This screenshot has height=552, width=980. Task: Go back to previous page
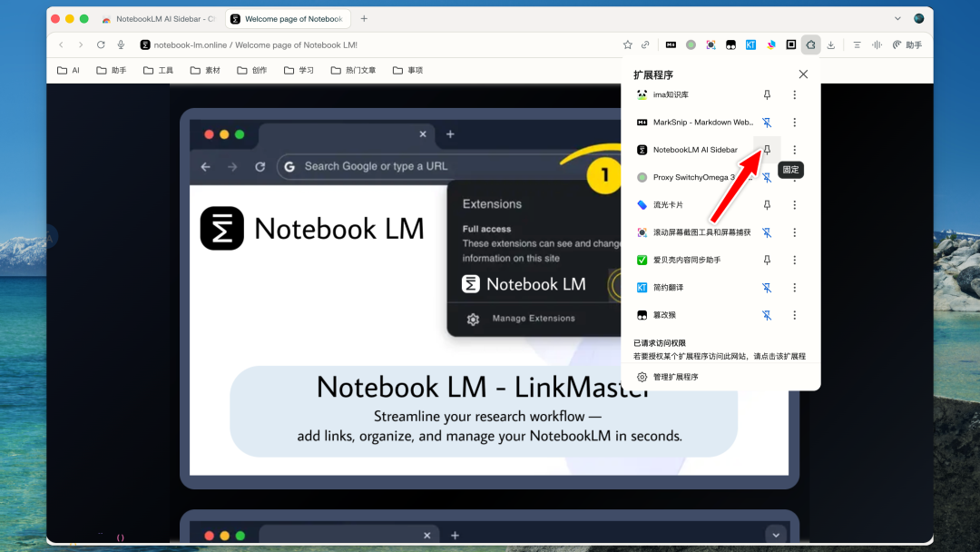(62, 45)
